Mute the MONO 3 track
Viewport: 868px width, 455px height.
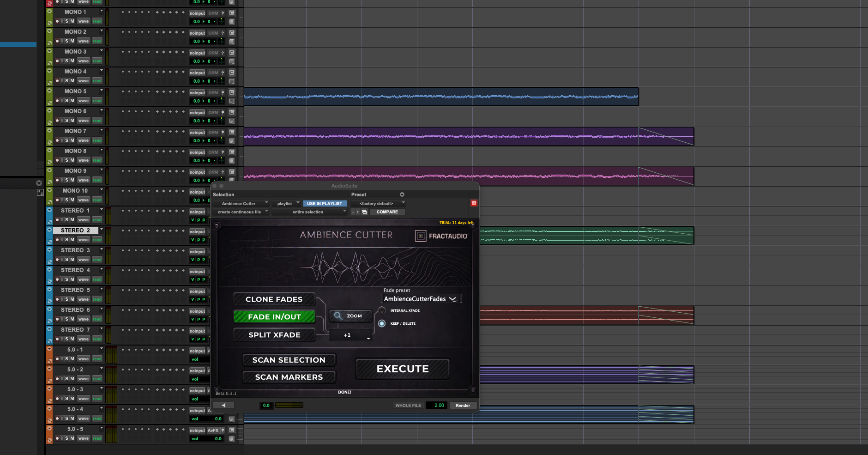(x=72, y=61)
